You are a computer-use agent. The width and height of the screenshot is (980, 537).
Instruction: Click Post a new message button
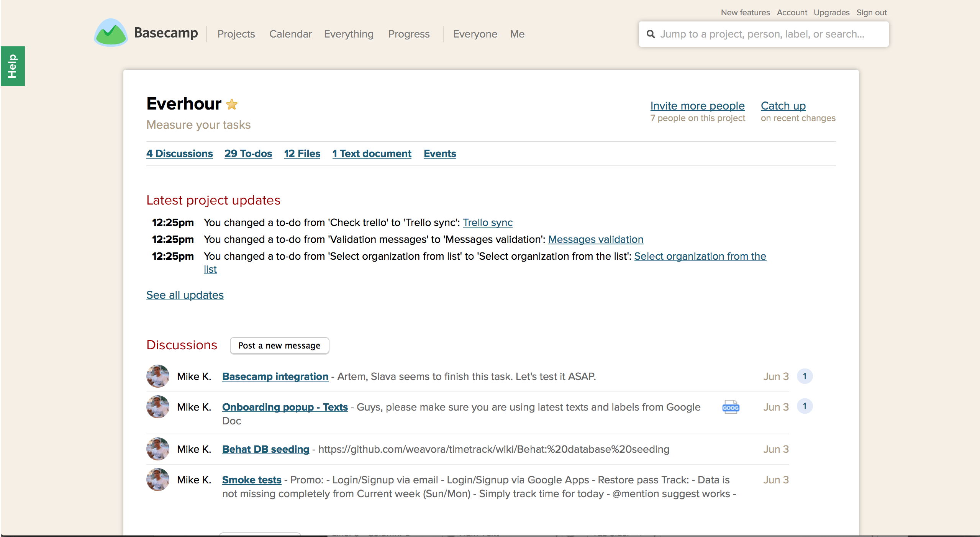pyautogui.click(x=279, y=345)
